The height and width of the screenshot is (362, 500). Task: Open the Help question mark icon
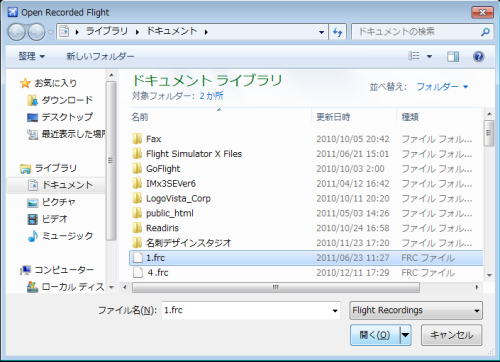(478, 56)
